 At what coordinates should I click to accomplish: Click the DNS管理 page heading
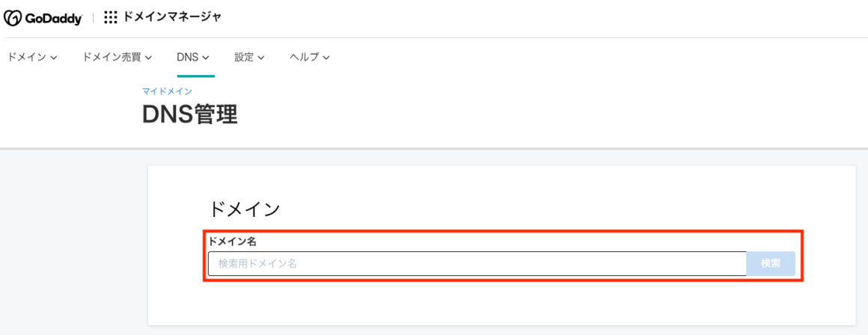[190, 114]
